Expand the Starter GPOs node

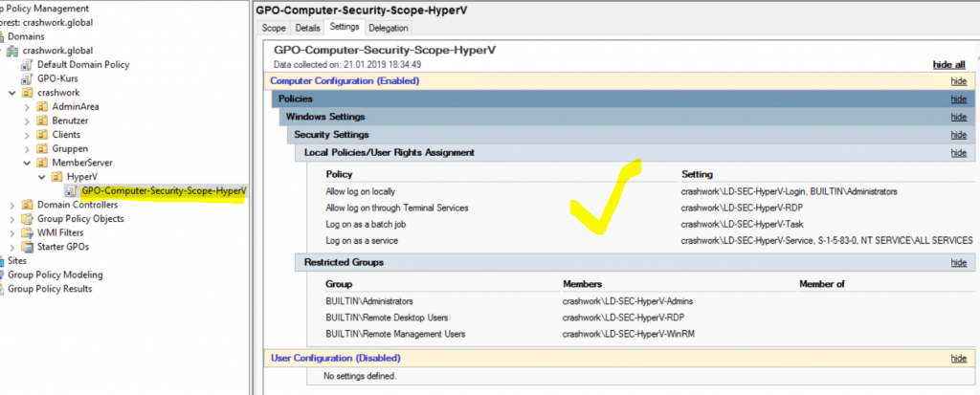point(11,247)
